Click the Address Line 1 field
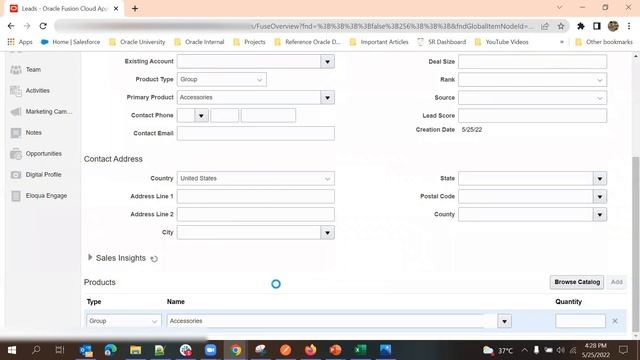Screen dimensions: 640x360 (x=256, y=197)
